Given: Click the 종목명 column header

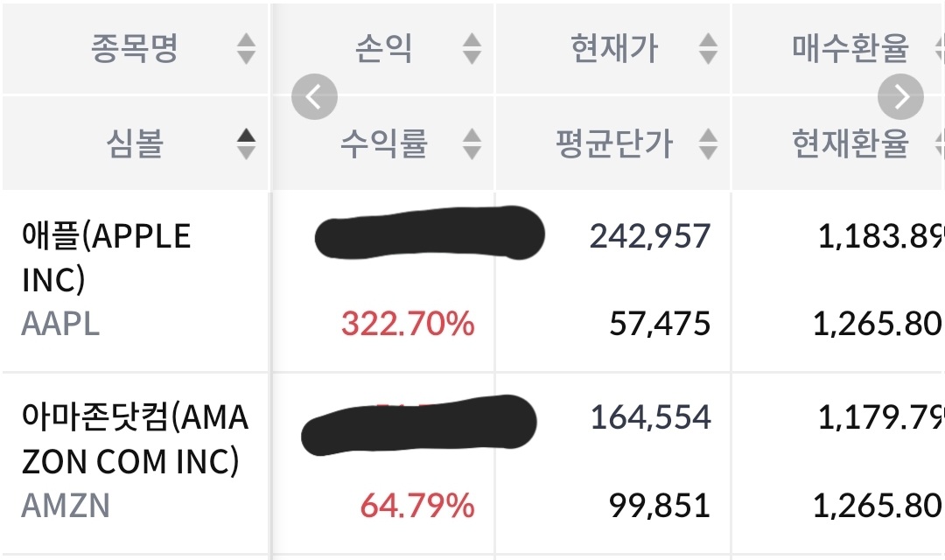Looking at the screenshot, I should (135, 49).
